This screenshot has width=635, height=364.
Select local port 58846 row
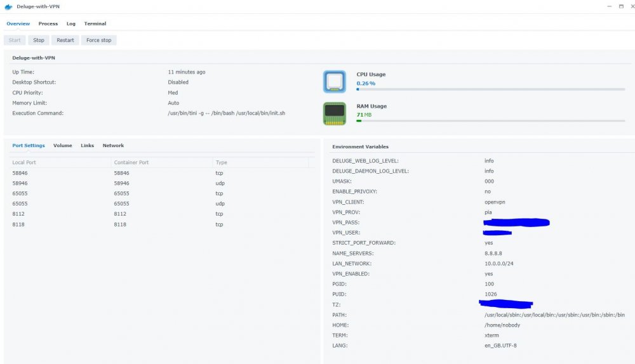162,173
